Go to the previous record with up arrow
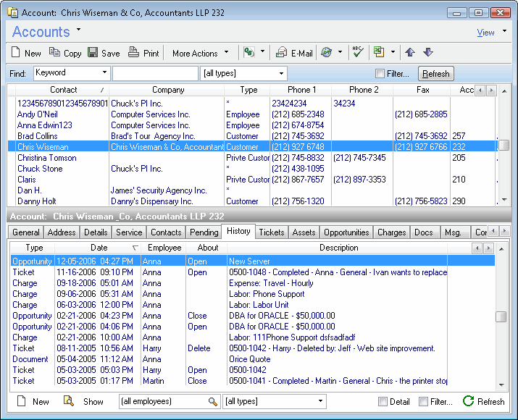 (410, 53)
